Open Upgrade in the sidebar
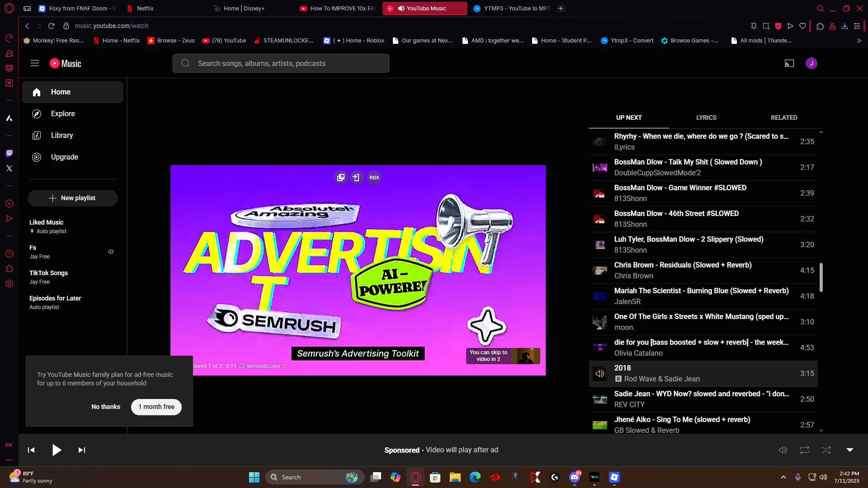Image resolution: width=868 pixels, height=488 pixels. coord(73,157)
